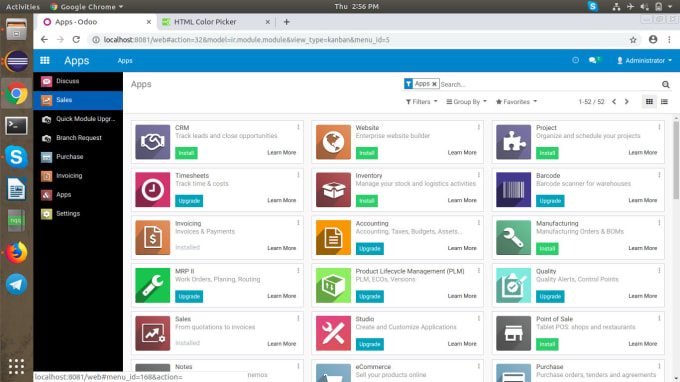This screenshot has width=680, height=382.
Task: Open Google Chrome menu in top bar
Action: pos(87,7)
